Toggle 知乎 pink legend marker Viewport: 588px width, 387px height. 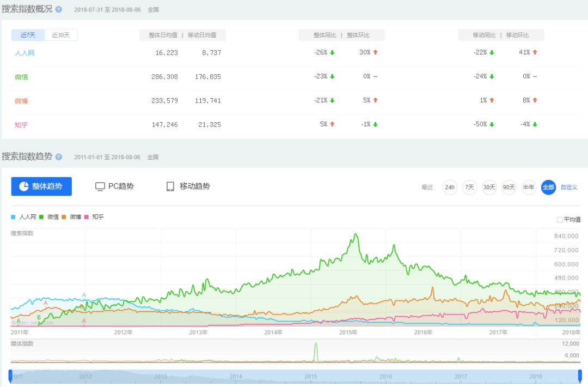pos(87,217)
